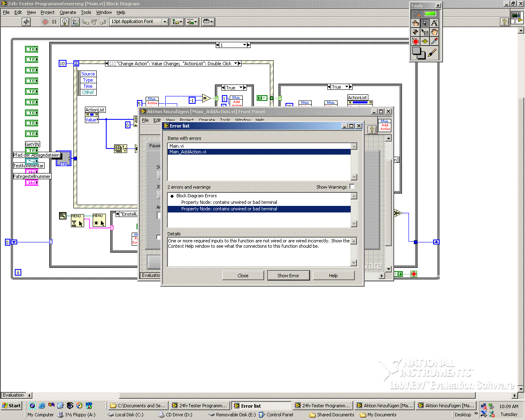Screen dimensions: 525x420
Task: Select the first Property Node error entry
Action: tap(259, 202)
